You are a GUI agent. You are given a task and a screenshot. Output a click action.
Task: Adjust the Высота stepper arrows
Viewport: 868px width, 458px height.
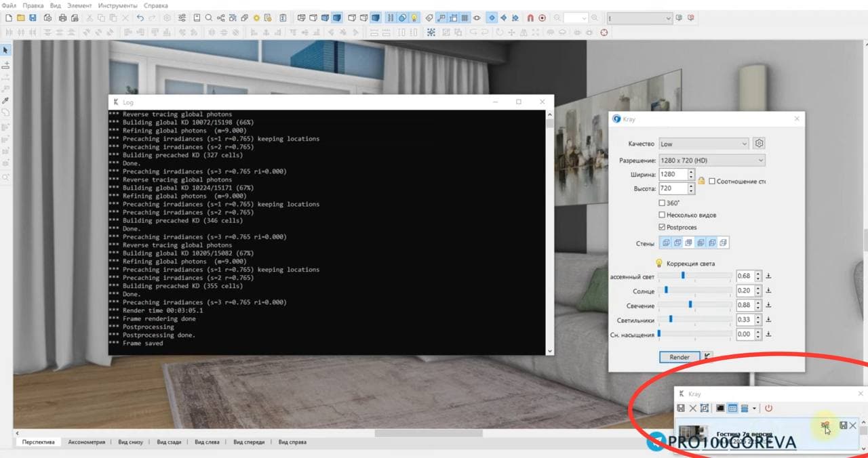pos(692,188)
